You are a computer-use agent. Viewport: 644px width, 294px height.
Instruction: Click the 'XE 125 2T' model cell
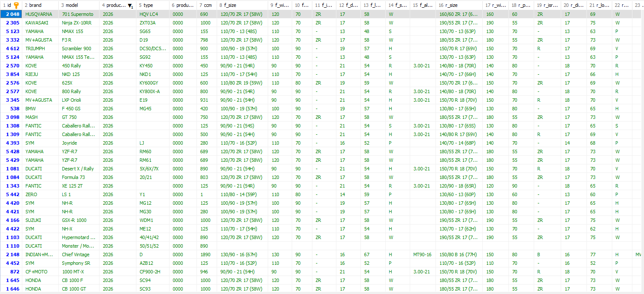pos(79,186)
